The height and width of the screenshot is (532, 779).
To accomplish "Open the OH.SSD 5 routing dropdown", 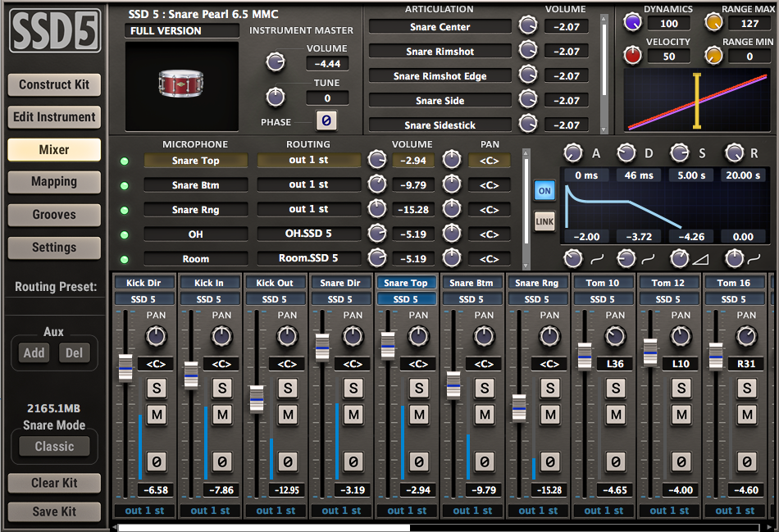I will click(308, 234).
